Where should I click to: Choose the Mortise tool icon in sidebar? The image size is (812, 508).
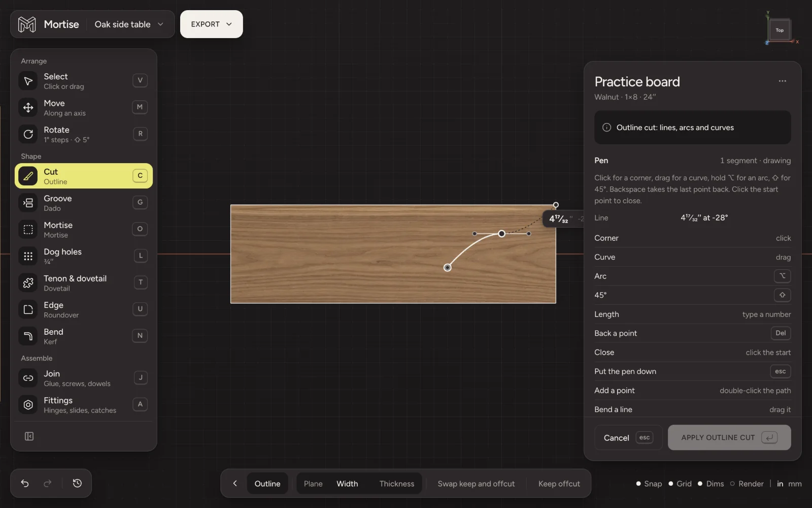(28, 230)
